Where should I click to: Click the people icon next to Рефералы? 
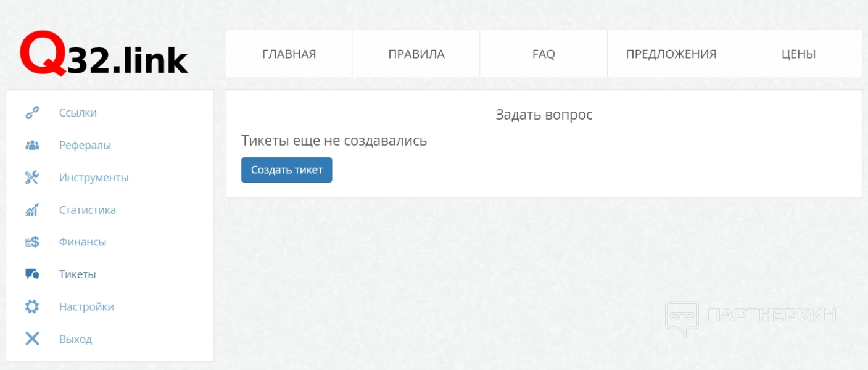tap(32, 146)
